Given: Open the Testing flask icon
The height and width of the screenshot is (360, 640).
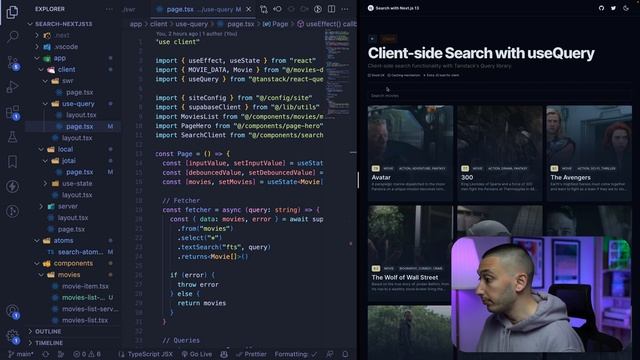Looking at the screenshot, I should (12, 137).
